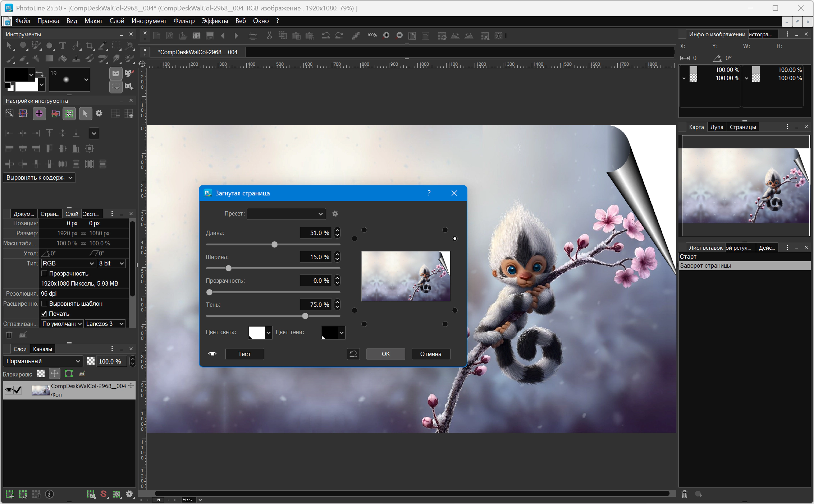
Task: Select the Clone Stamp tool
Action: pos(76,59)
